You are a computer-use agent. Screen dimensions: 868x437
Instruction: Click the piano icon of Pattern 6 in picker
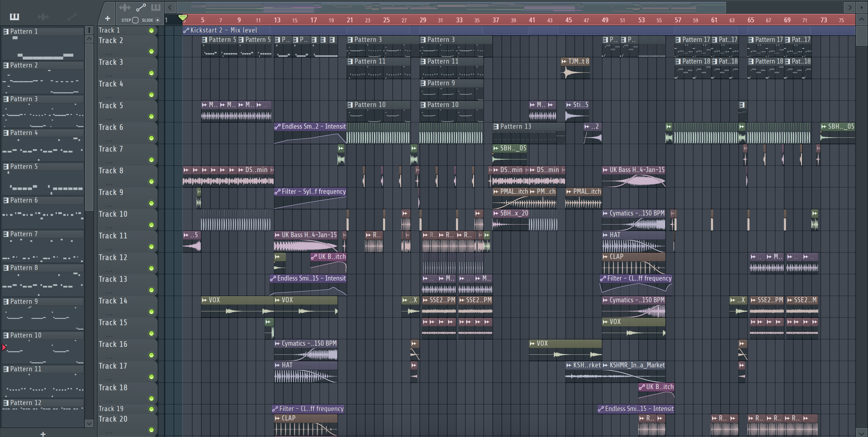6,200
